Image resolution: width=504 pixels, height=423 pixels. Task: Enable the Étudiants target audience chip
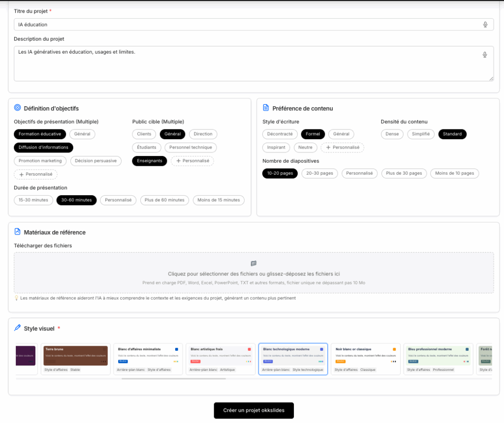147,148
